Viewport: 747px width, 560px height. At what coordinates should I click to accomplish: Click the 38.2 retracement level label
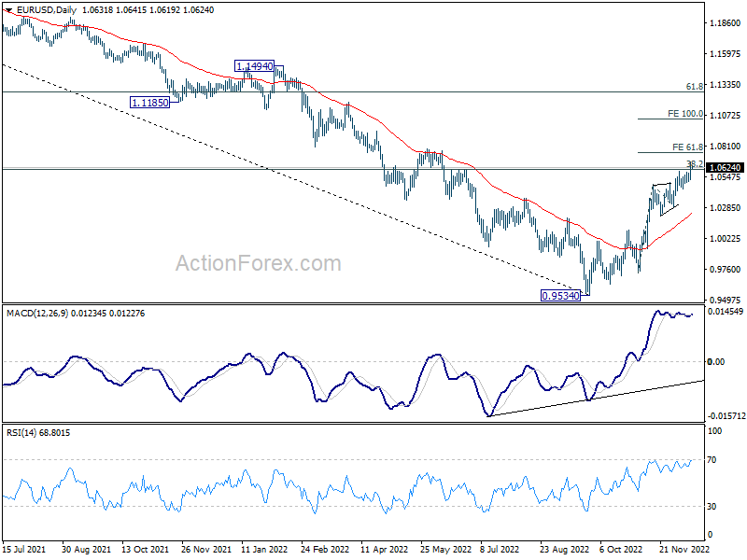tap(695, 164)
